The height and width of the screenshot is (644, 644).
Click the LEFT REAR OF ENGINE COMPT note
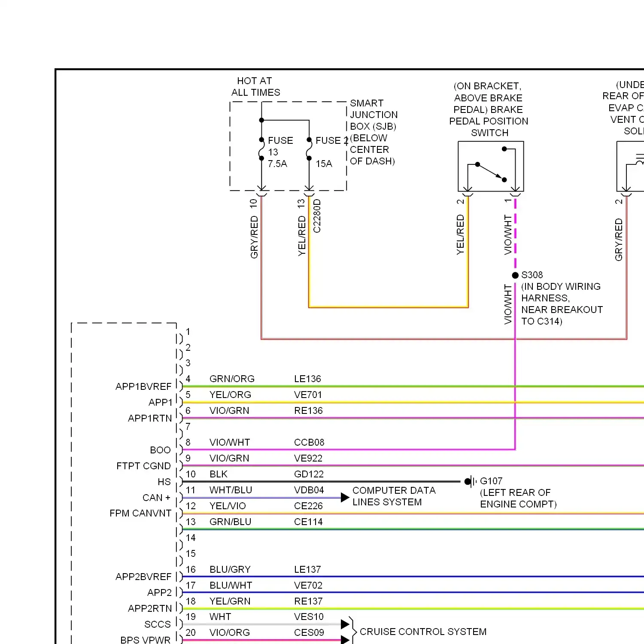click(x=518, y=498)
